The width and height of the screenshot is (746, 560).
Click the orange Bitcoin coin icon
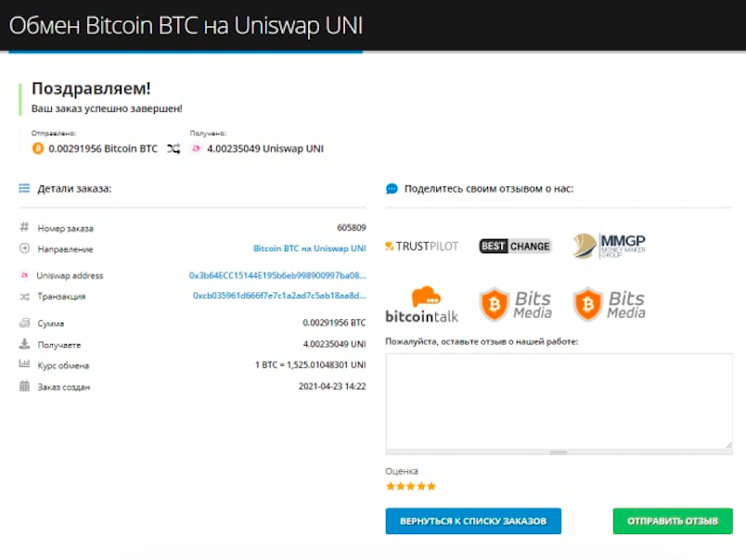tap(38, 148)
